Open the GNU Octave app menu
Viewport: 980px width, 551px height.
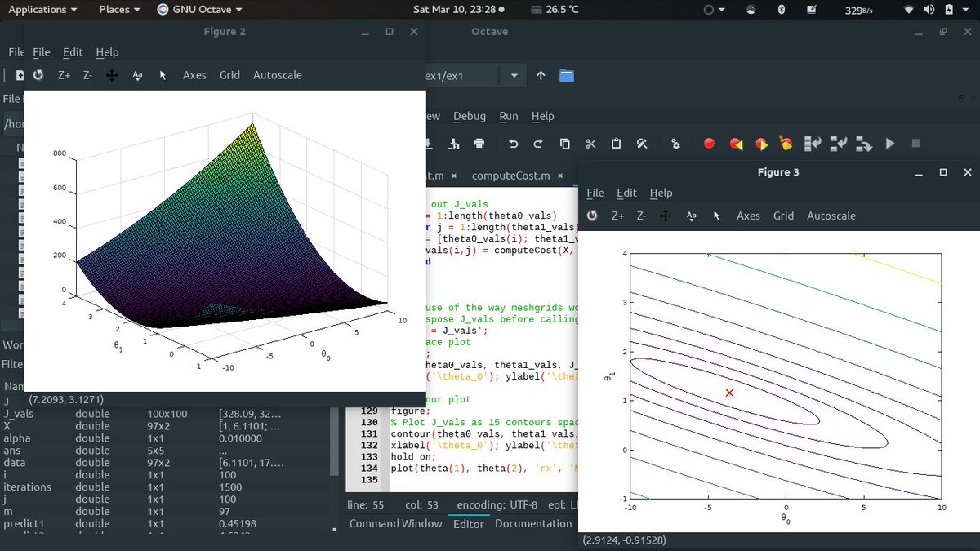coord(199,9)
